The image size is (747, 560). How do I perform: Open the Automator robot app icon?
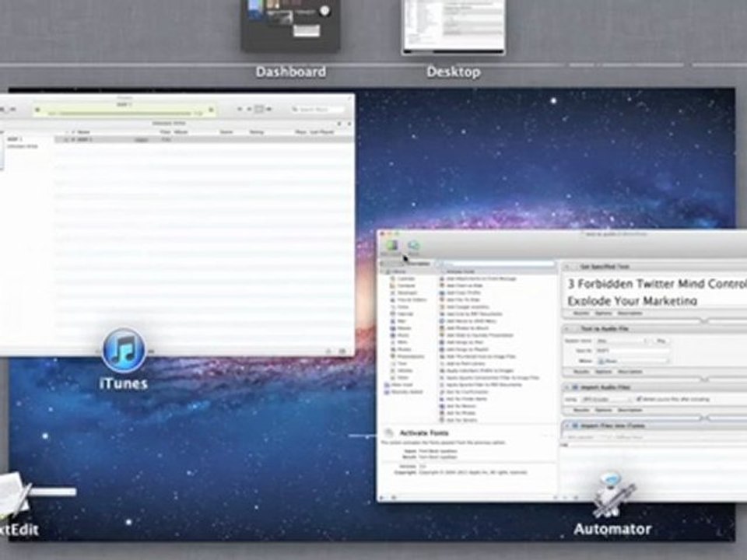[x=614, y=495]
